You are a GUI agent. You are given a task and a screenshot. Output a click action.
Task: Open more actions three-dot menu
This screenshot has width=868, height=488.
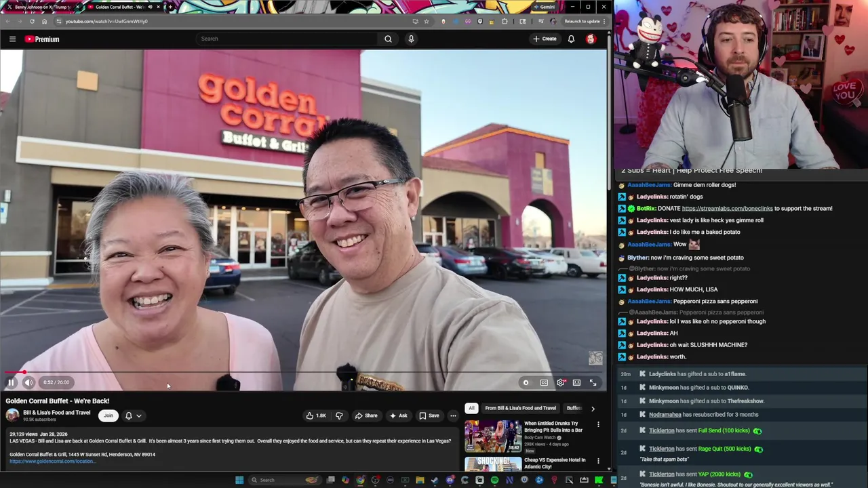point(453,415)
